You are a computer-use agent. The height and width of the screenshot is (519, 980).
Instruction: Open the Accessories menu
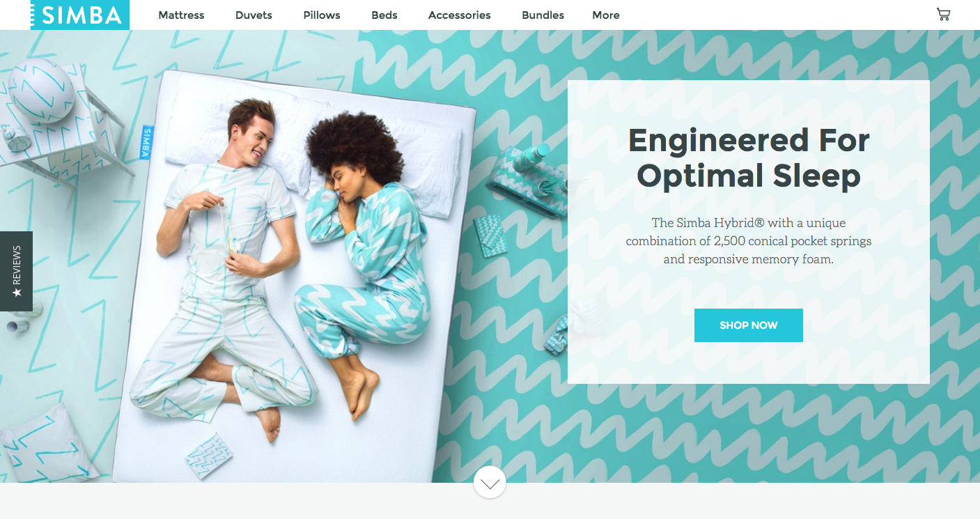point(459,15)
